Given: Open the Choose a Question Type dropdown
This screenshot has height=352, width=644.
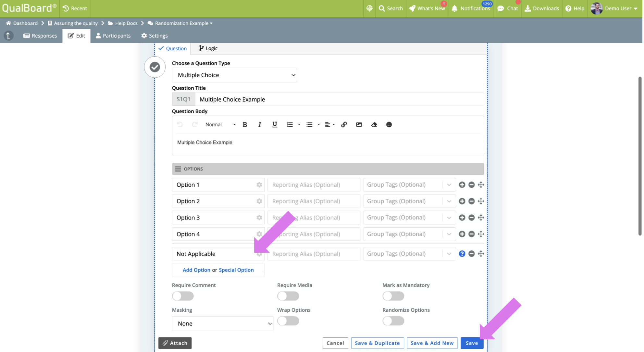Looking at the screenshot, I should [235, 75].
